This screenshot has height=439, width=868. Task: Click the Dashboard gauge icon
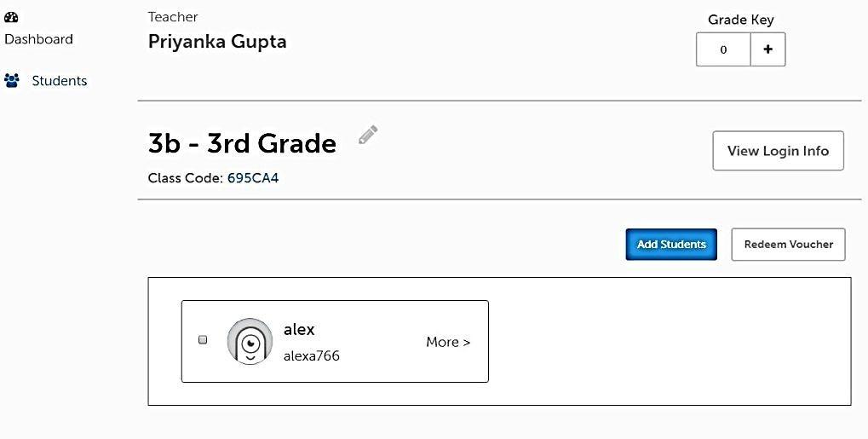[11, 17]
